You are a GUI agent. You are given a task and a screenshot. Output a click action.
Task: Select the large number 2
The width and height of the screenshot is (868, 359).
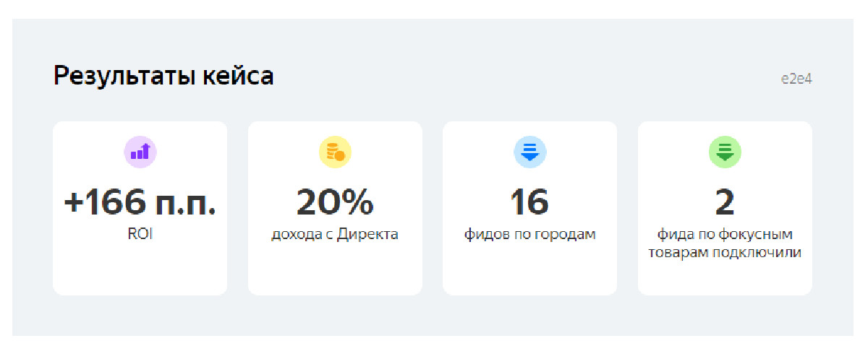pyautogui.click(x=725, y=203)
